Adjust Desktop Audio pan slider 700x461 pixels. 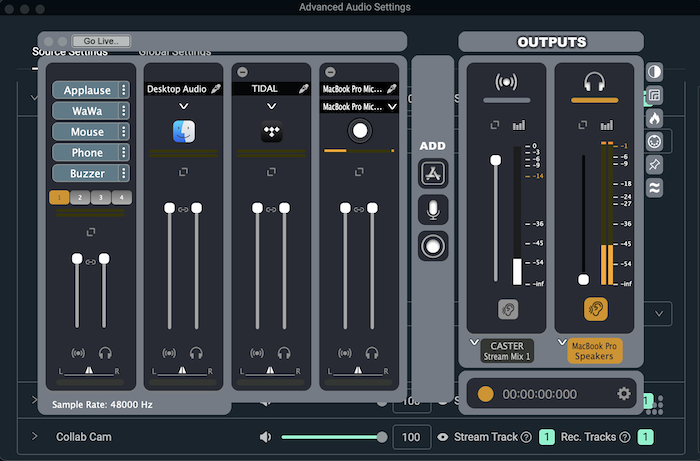182,371
